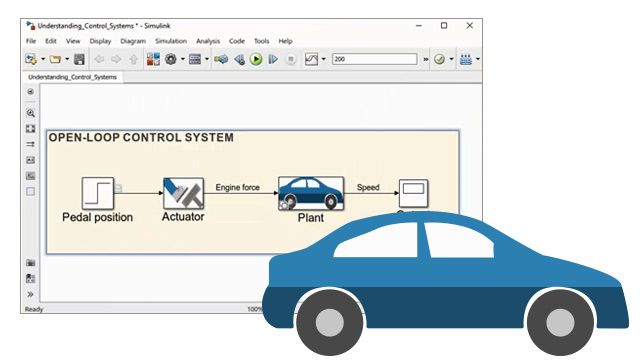640x360 pixels.
Task: Maximize the Simulink window
Action: pyautogui.click(x=444, y=26)
